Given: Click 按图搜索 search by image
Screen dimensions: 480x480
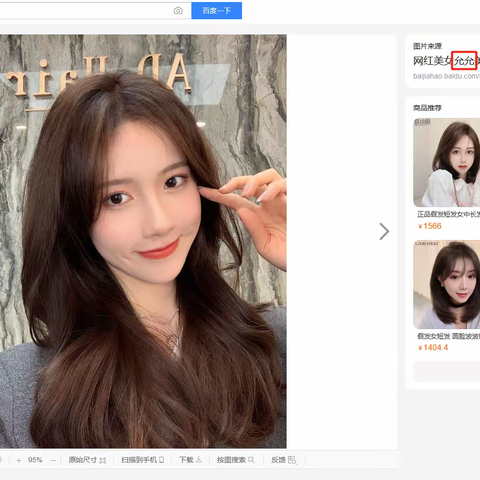Looking at the screenshot, I should pyautogui.click(x=236, y=460).
